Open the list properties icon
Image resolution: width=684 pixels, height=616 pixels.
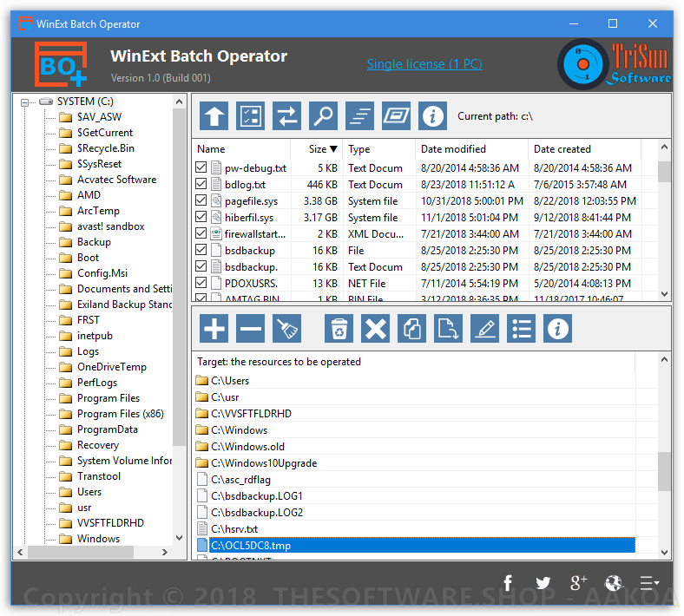click(x=522, y=328)
